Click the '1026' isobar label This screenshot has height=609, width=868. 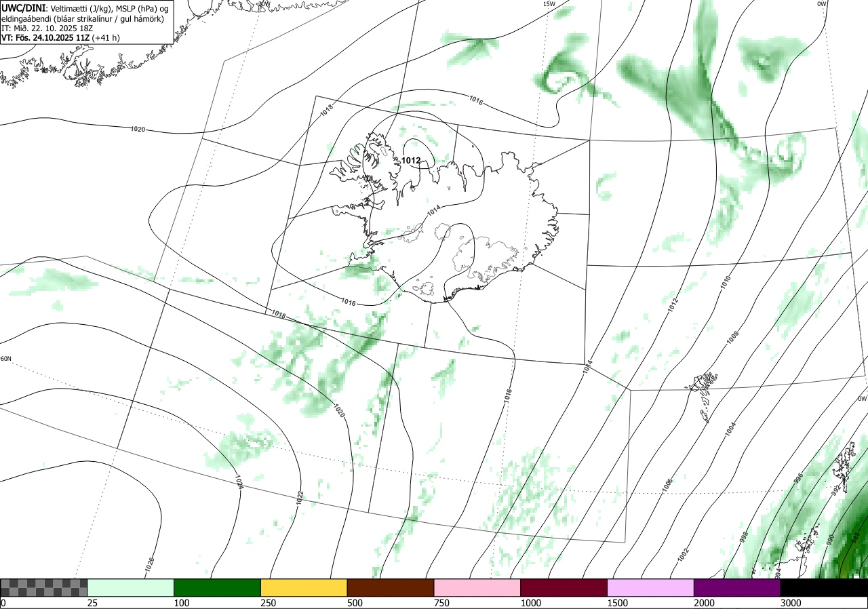click(151, 564)
